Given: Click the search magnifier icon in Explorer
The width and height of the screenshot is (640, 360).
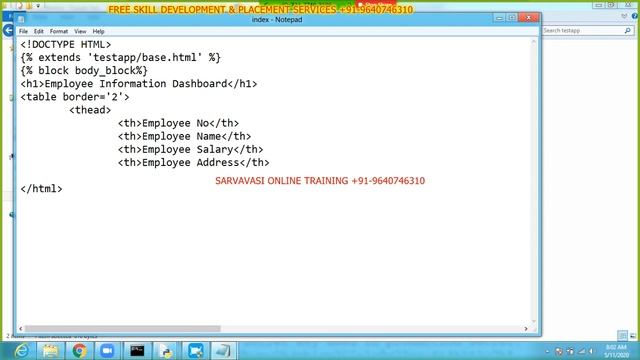Looking at the screenshot, I should pos(628,31).
